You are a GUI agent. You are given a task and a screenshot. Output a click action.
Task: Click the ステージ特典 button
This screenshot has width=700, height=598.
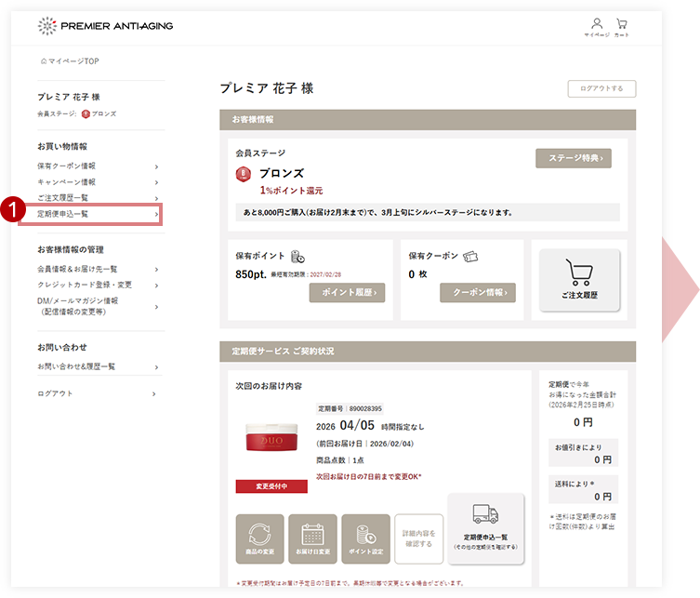574,158
